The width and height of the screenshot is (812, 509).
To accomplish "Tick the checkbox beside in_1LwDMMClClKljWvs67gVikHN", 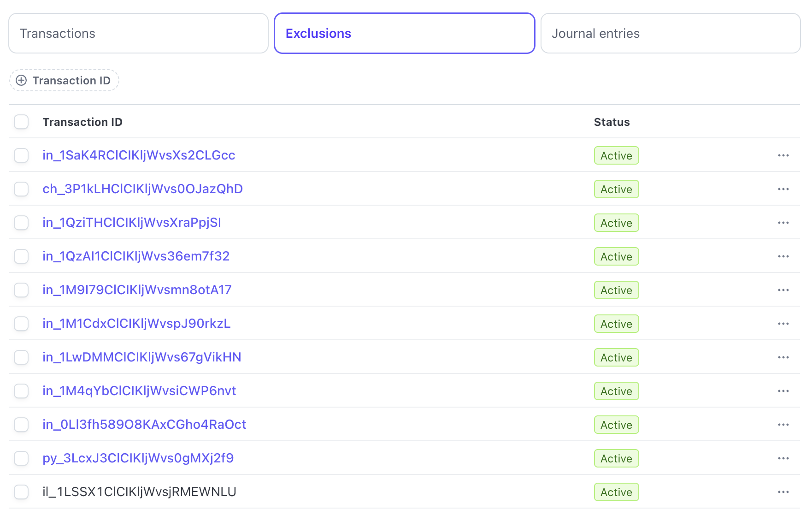I will point(21,357).
